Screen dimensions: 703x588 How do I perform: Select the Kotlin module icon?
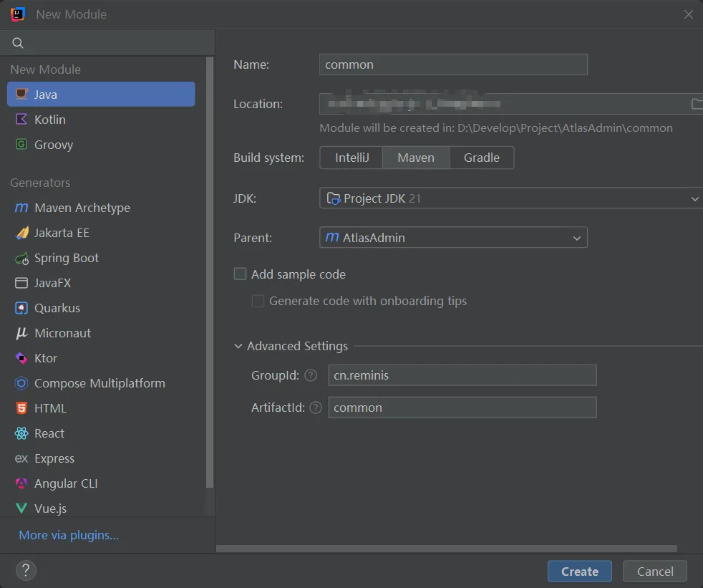pyautogui.click(x=21, y=120)
